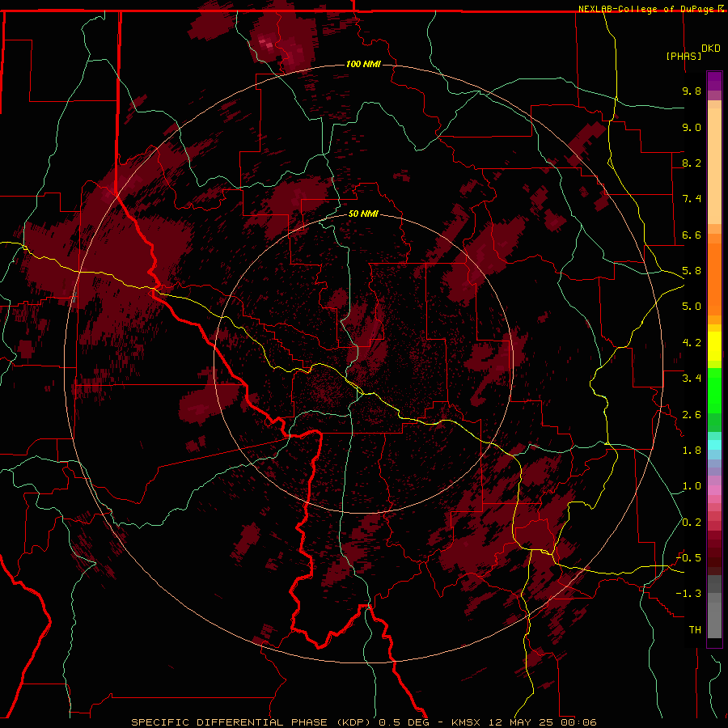Click the 7.4 scale value
This screenshot has width=728, height=728.
(692, 199)
